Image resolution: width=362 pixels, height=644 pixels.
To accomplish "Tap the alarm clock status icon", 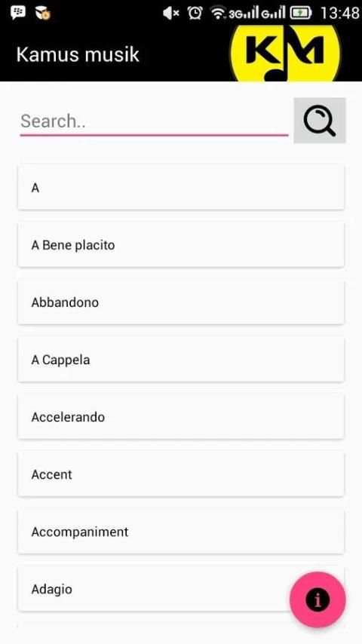I will point(195,13).
